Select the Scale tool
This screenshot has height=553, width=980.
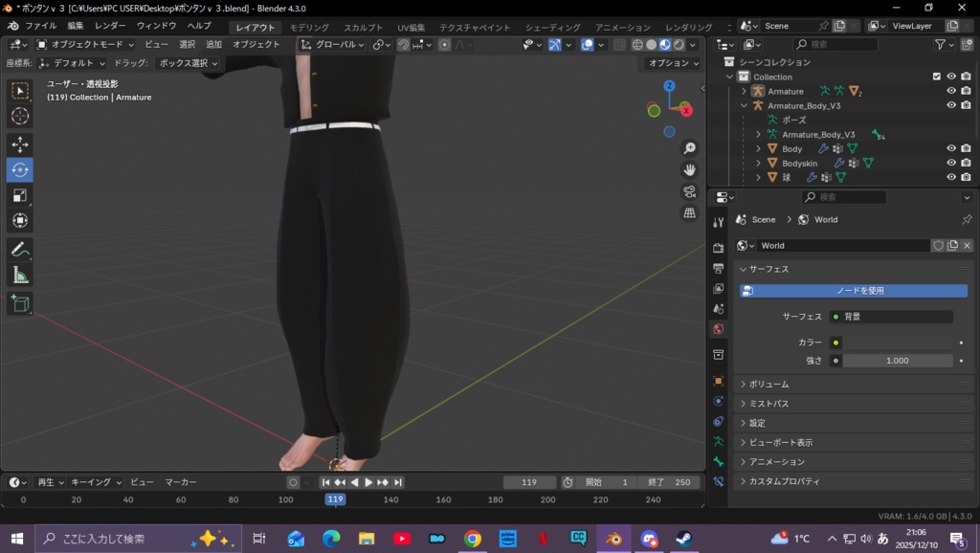[x=19, y=195]
